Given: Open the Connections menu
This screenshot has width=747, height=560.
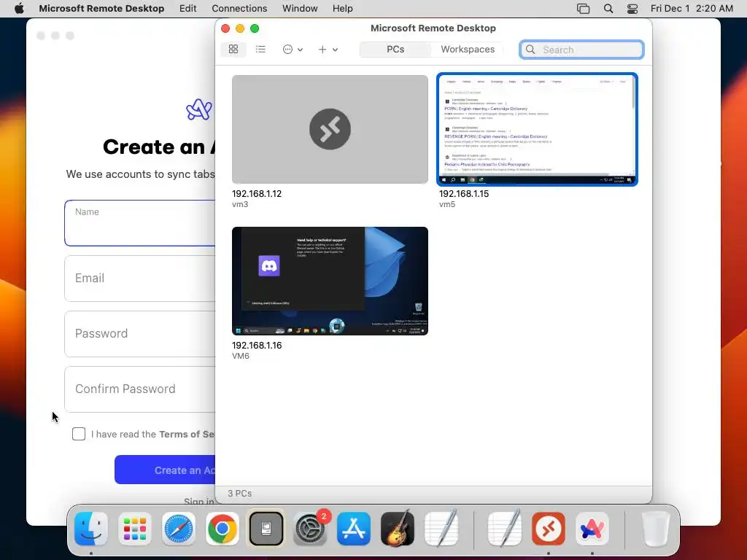Looking at the screenshot, I should click(x=239, y=9).
